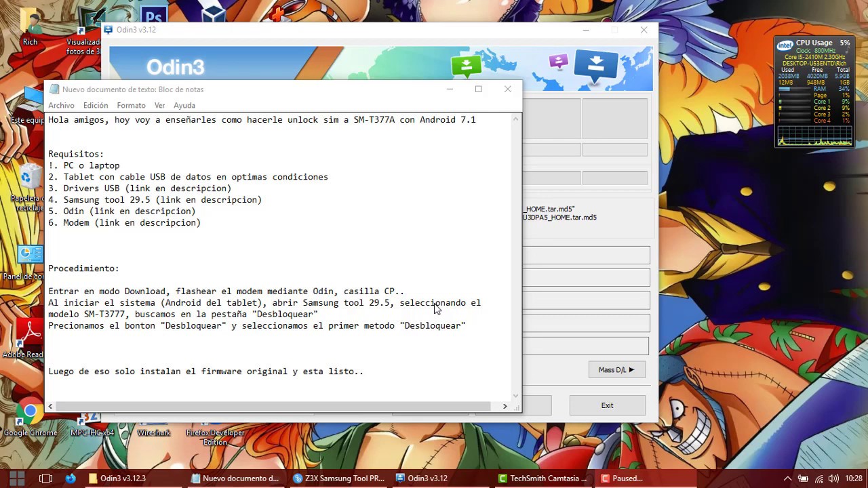Open the Edición menu in Notepad
The height and width of the screenshot is (488, 868).
pyautogui.click(x=96, y=106)
